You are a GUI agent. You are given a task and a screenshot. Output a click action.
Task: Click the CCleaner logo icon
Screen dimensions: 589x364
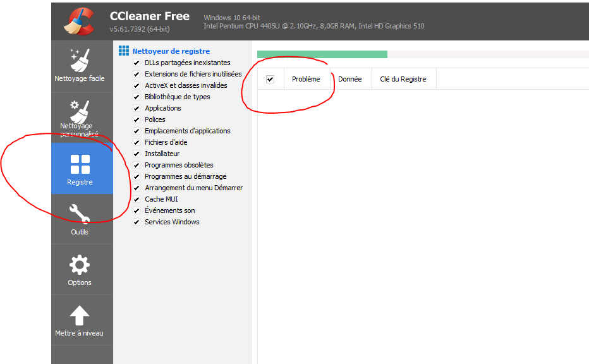[79, 21]
